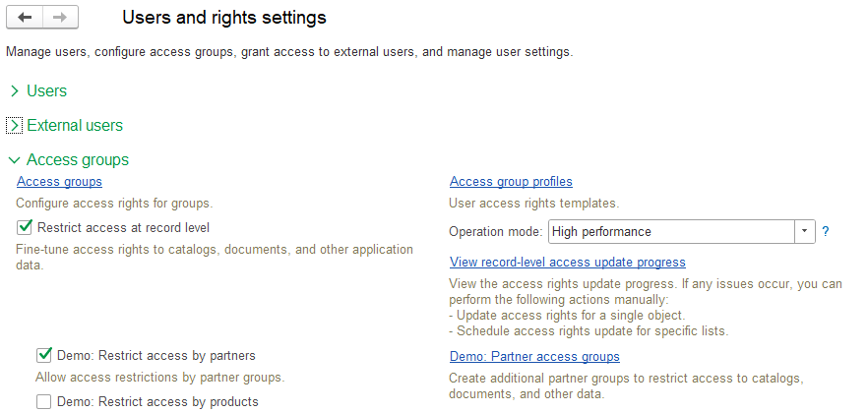The height and width of the screenshot is (413, 868).
Task: Open the Operation mode dropdown arrow
Action: tap(805, 232)
